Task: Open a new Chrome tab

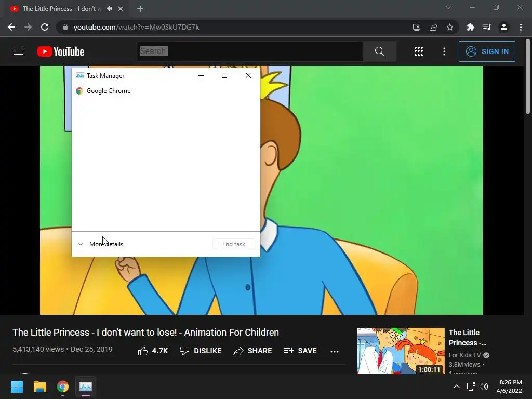Action: [140, 9]
